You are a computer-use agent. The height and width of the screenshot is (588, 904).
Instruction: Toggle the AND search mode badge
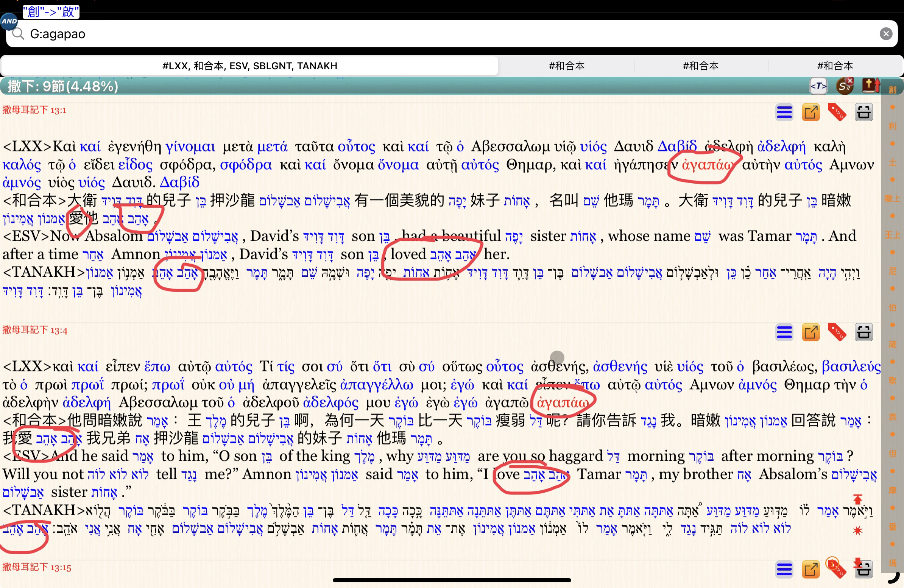pos(9,22)
